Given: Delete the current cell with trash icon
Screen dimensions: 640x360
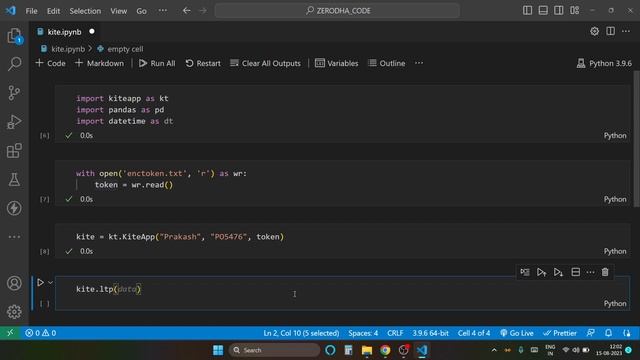Looking at the screenshot, I should coord(605,272).
